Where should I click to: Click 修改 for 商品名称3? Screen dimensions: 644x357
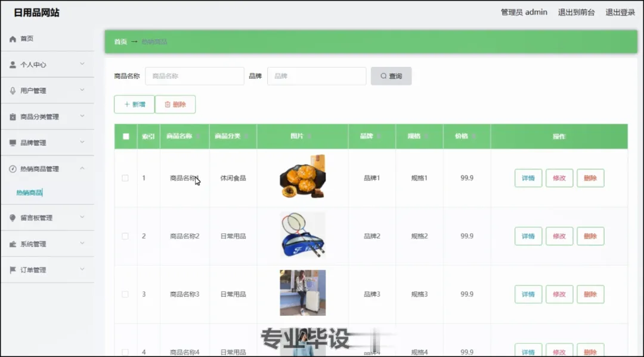point(559,294)
